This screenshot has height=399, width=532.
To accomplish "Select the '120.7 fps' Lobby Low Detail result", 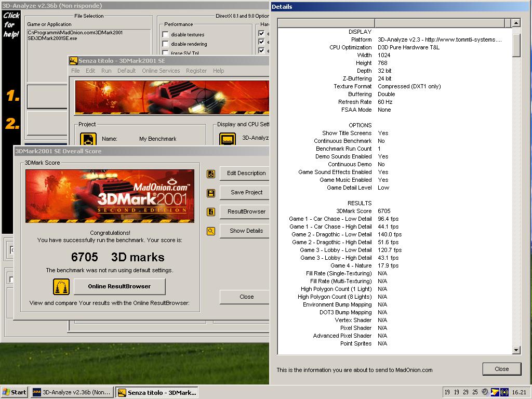I will 390,250.
